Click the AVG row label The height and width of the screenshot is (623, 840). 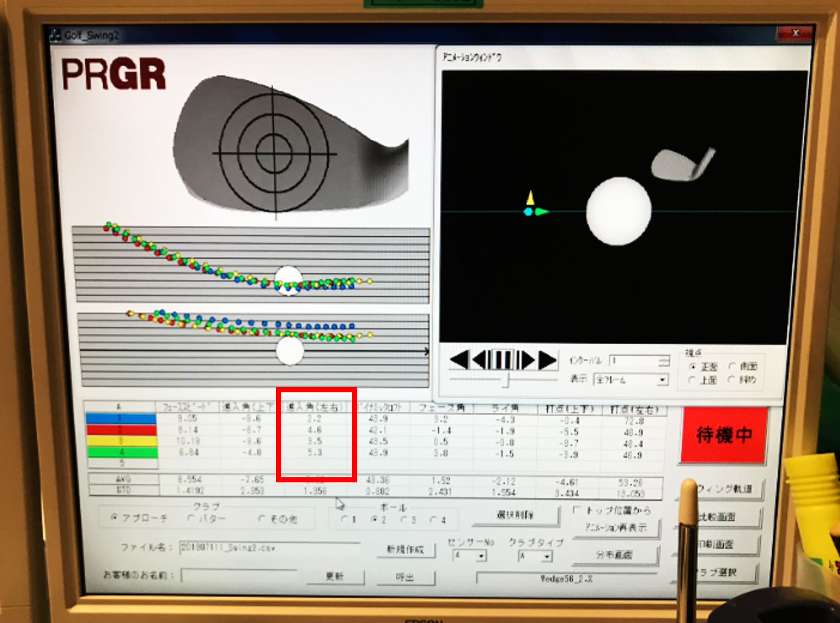[123, 479]
